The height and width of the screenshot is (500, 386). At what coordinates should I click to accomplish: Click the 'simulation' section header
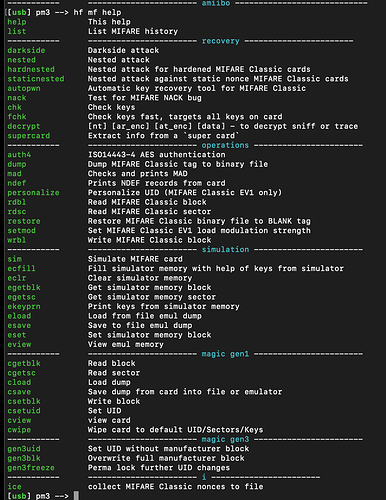225,250
